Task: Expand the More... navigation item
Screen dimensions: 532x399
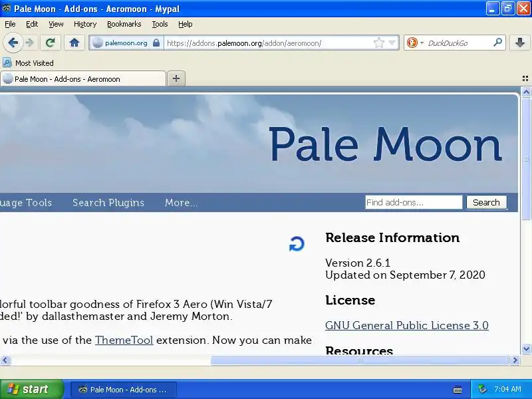Action: click(x=181, y=203)
